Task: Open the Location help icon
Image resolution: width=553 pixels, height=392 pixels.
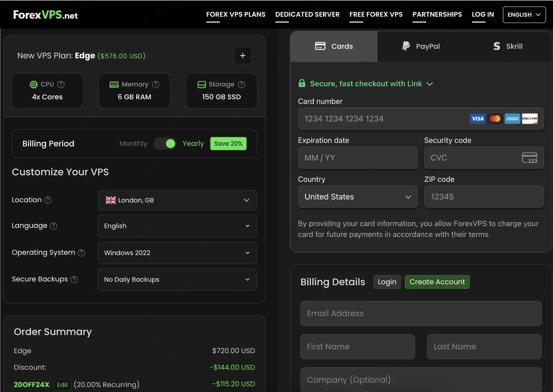Action: point(48,200)
